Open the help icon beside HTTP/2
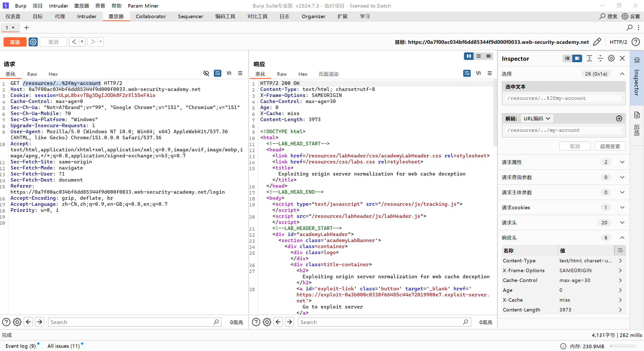 click(x=636, y=42)
